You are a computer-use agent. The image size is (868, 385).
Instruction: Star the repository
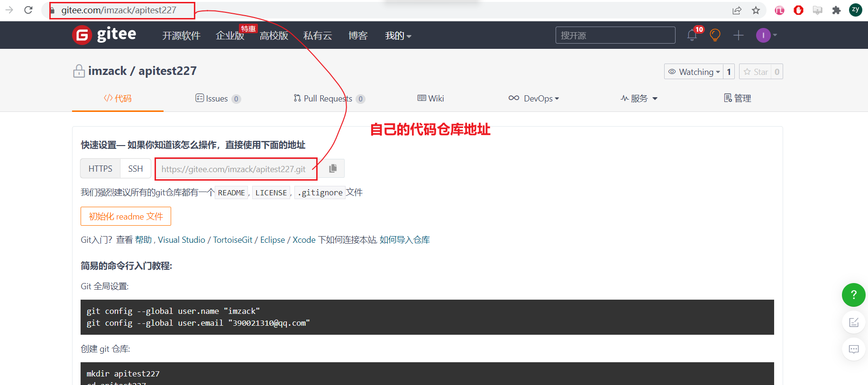pyautogui.click(x=756, y=72)
